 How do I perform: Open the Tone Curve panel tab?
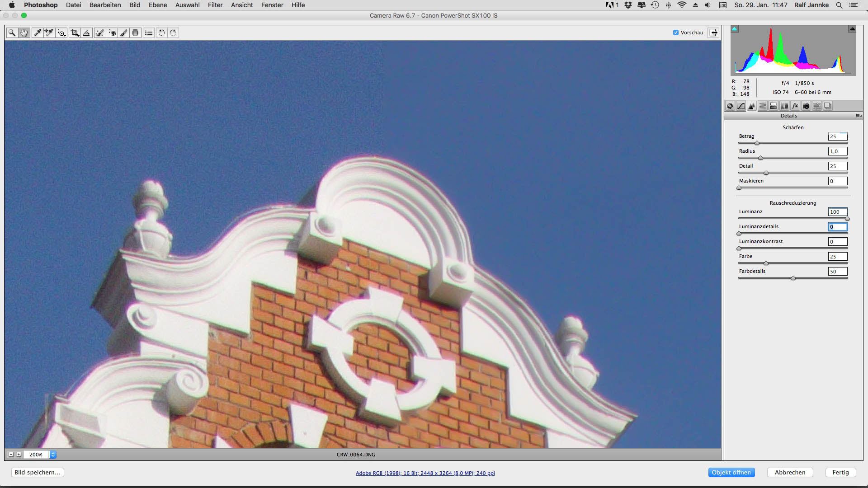pos(741,106)
